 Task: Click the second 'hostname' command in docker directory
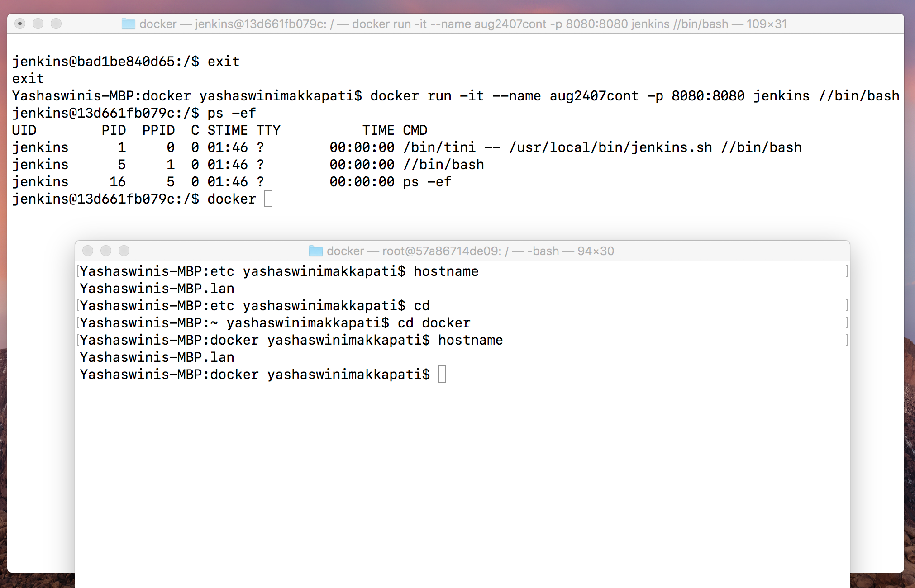point(471,340)
